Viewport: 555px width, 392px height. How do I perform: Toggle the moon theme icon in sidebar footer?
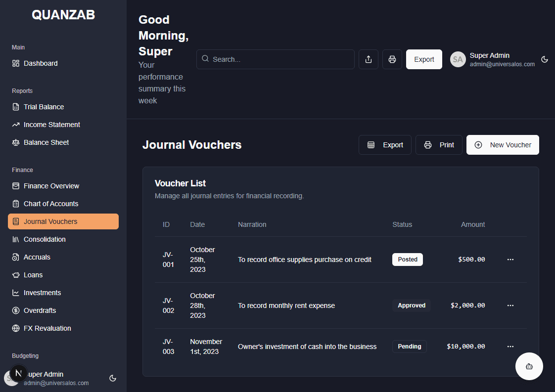point(113,378)
